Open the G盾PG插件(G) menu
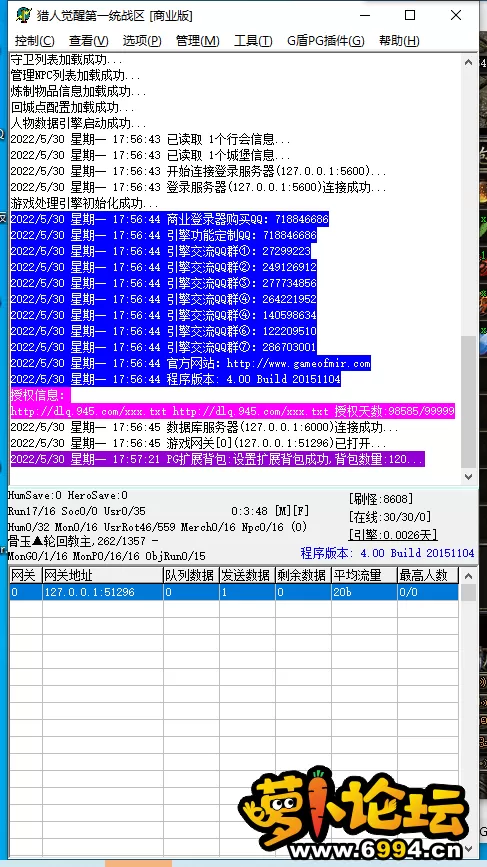 tap(326, 40)
